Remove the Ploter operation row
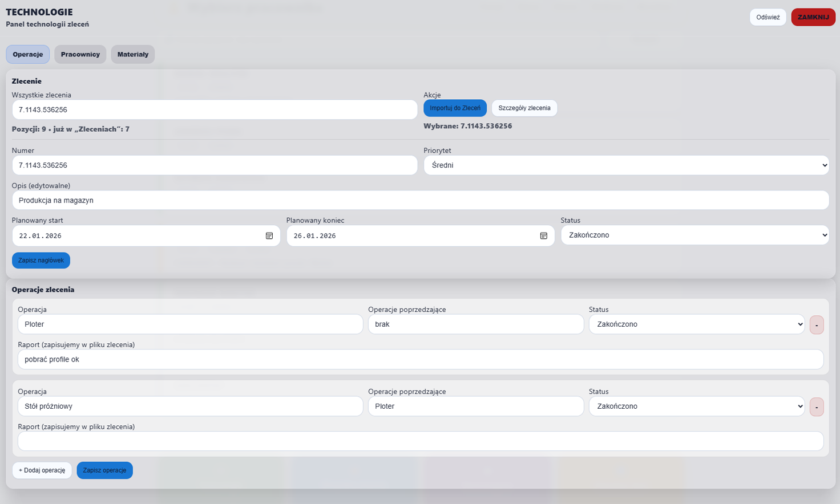 pos(816,325)
